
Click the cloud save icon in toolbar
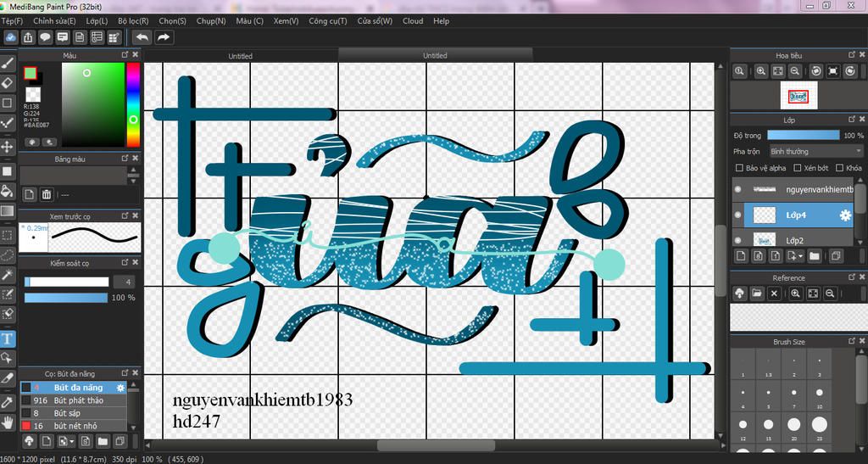click(x=10, y=37)
